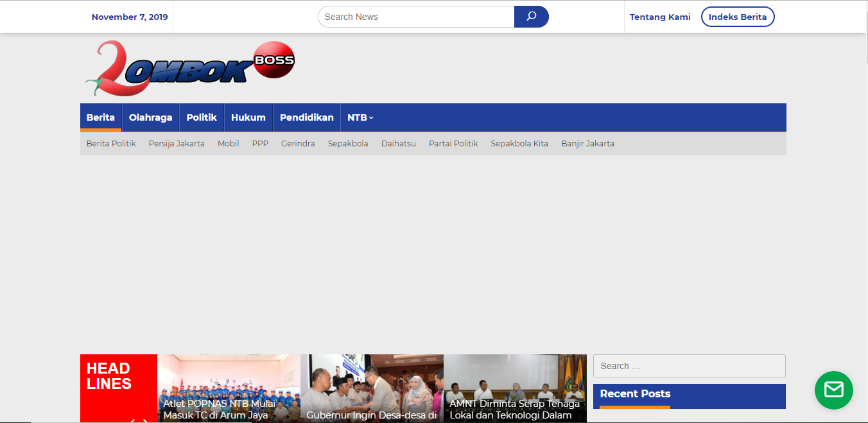The width and height of the screenshot is (868, 423).
Task: Expand the NTB dropdown menu
Action: coord(360,117)
